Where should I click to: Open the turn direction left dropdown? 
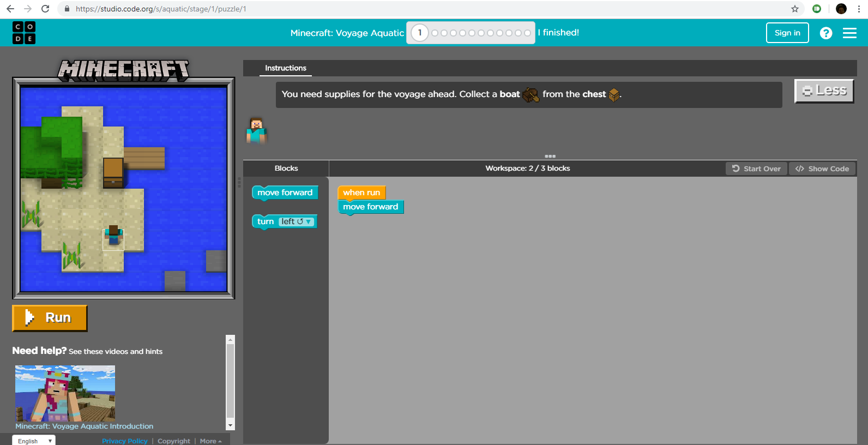297,221
